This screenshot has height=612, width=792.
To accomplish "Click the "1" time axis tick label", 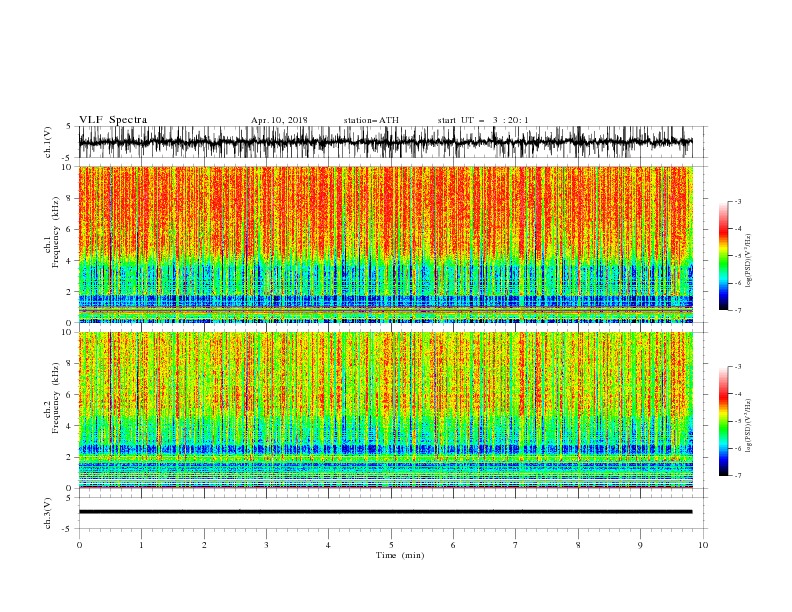I will (x=141, y=545).
